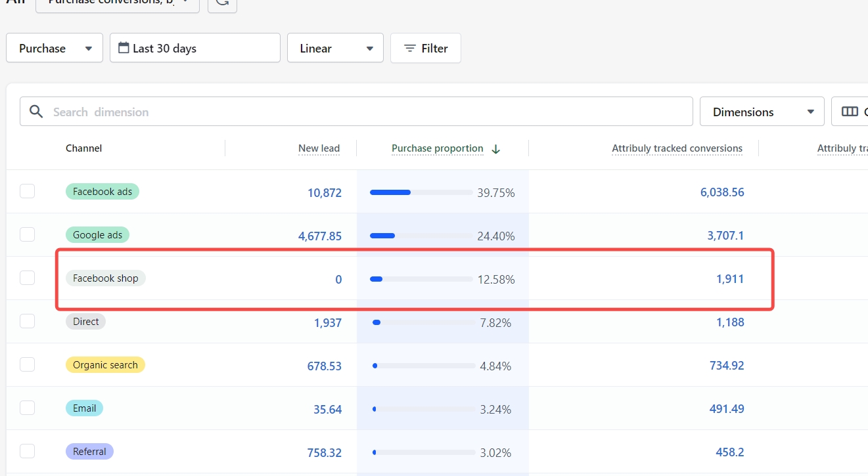Check the Organic search row checkbox
868x476 pixels.
click(x=27, y=364)
